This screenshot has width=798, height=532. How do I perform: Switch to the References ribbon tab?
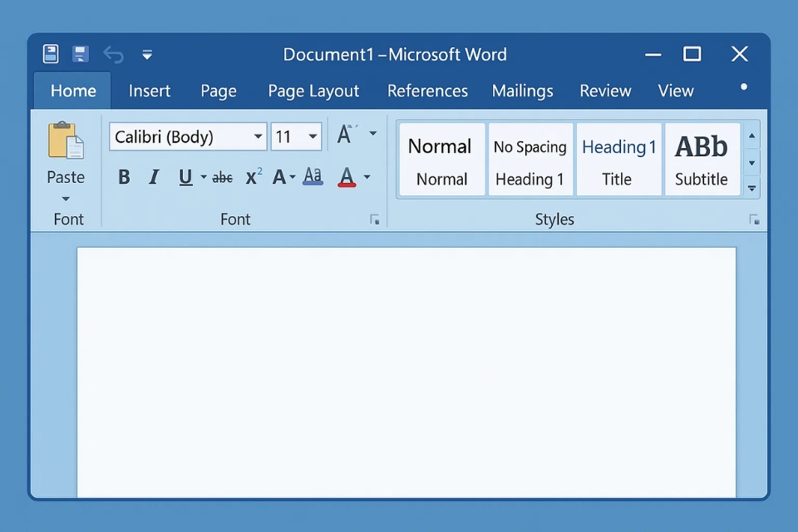427,91
